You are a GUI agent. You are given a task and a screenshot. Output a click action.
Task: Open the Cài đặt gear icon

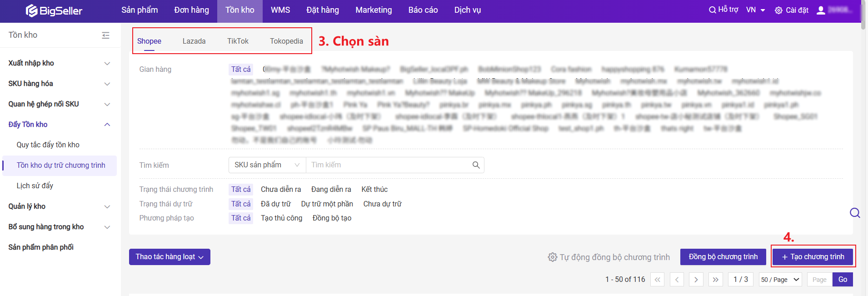coord(778,10)
